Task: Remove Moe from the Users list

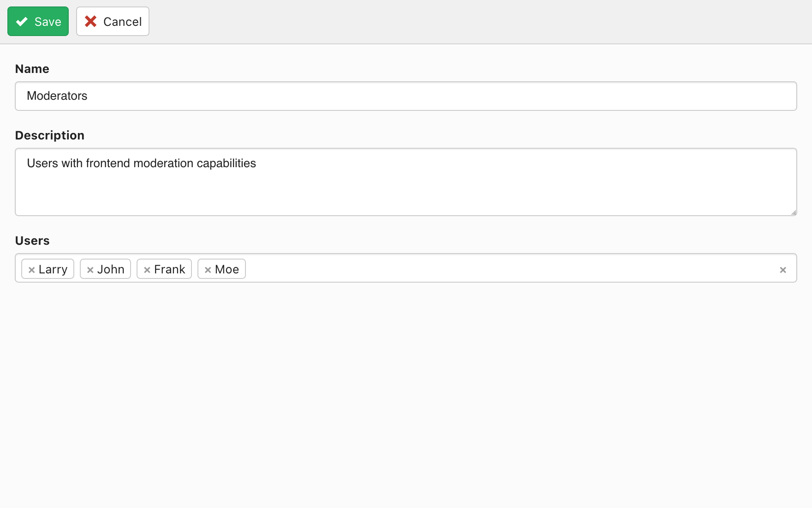Action: pyautogui.click(x=208, y=270)
